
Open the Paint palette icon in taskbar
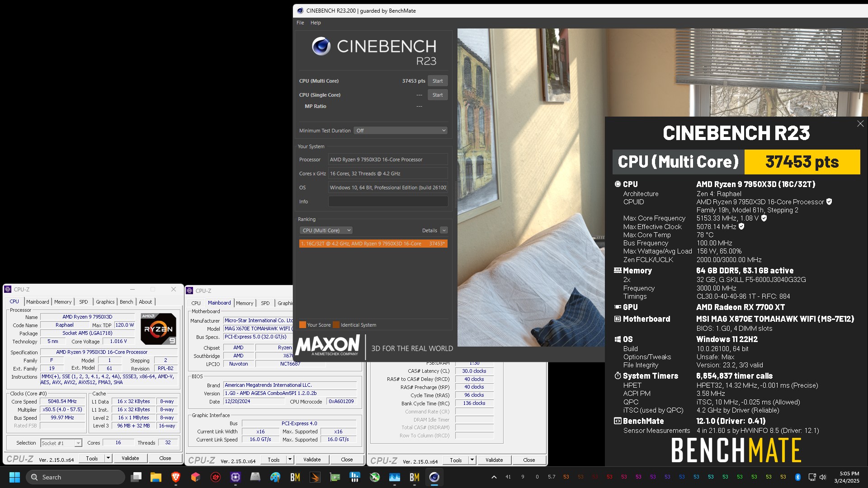(275, 477)
